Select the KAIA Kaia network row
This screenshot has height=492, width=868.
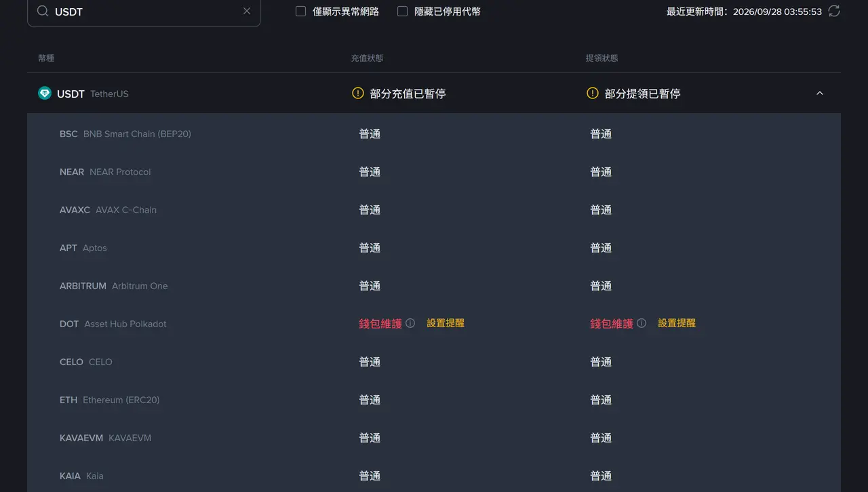click(x=434, y=475)
